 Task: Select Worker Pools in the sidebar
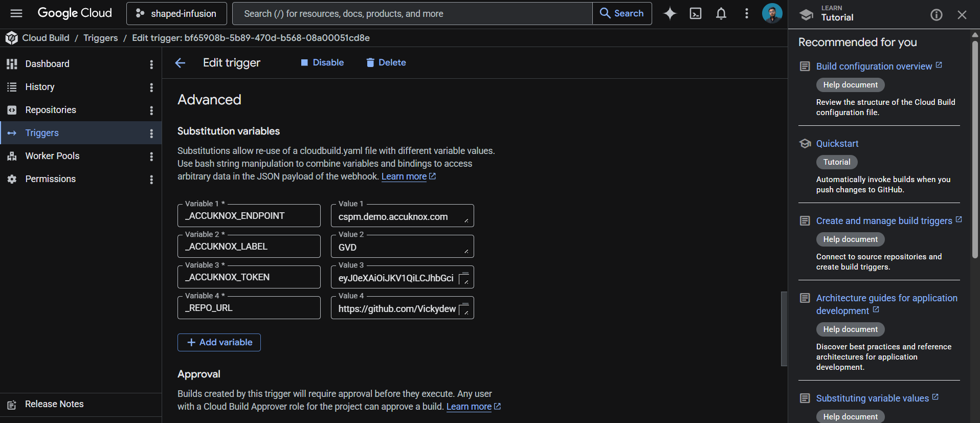pos(81,156)
